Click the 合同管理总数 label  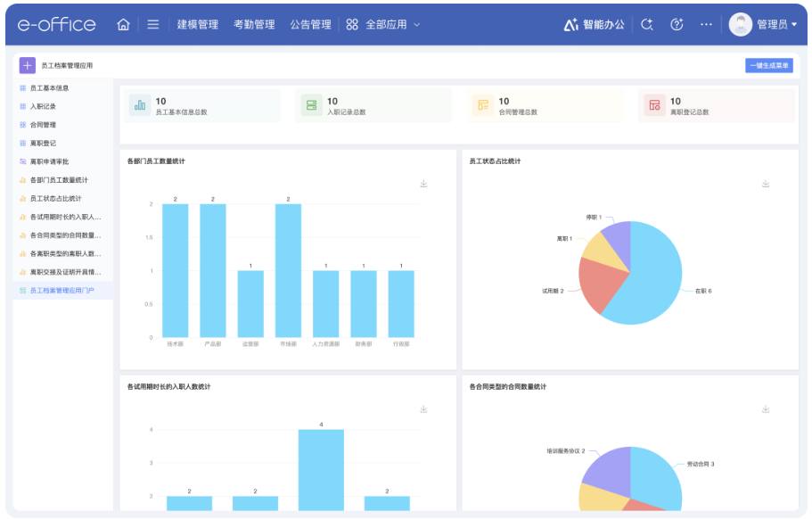(518, 111)
